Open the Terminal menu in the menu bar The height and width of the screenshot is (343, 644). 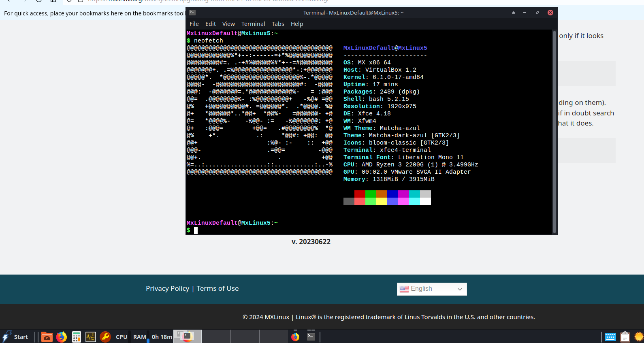coord(253,24)
